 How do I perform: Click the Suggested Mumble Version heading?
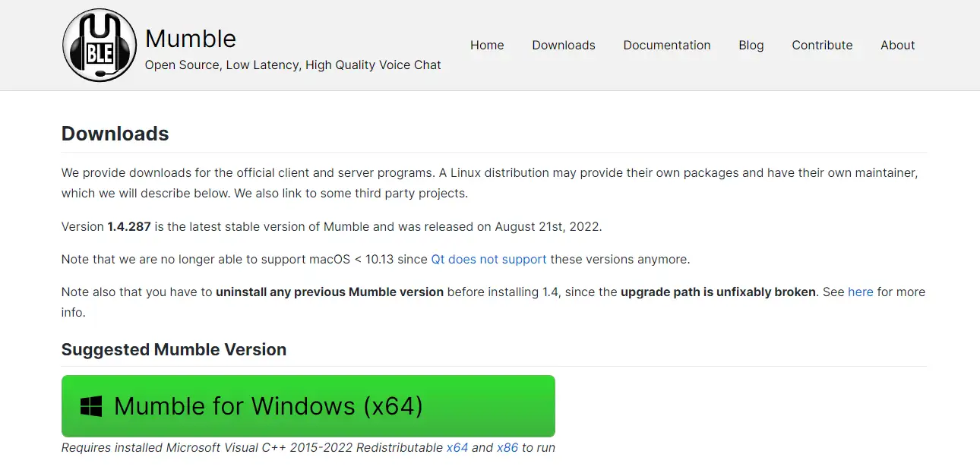[174, 350]
